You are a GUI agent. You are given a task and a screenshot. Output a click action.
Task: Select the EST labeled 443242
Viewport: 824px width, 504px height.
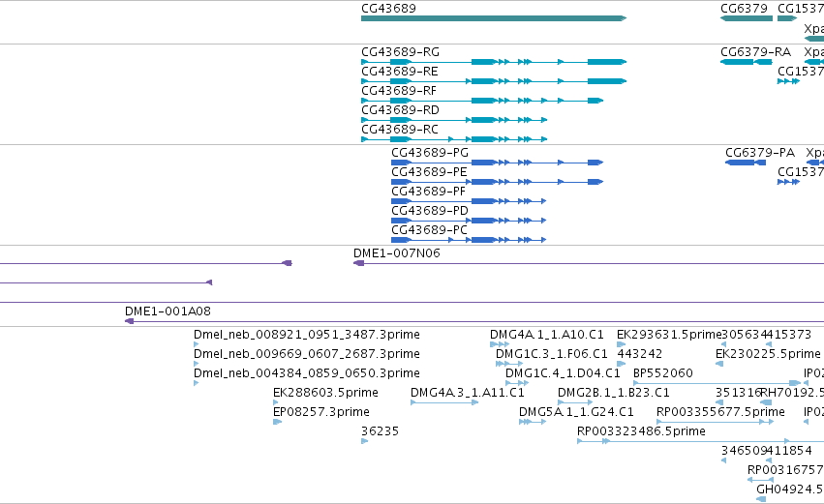click(x=640, y=354)
